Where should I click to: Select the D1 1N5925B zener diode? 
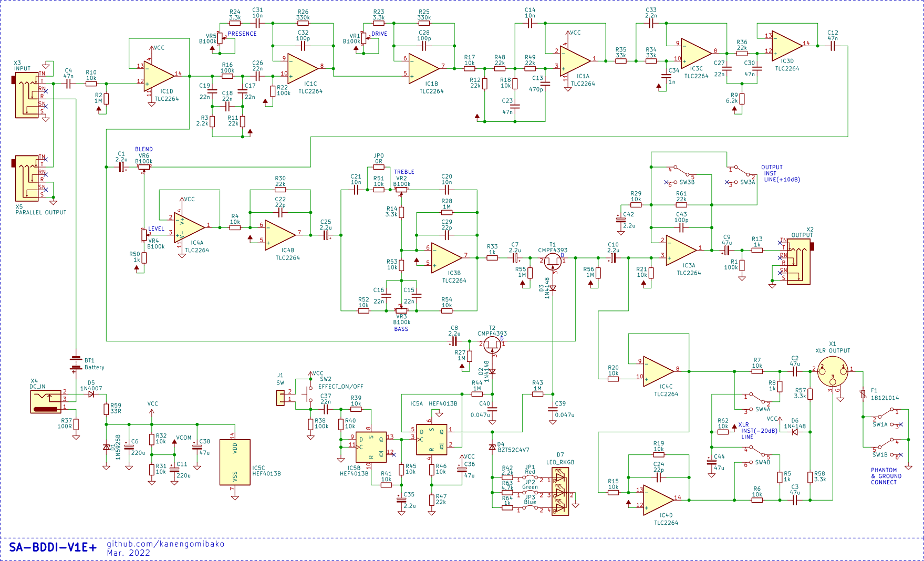(x=107, y=447)
